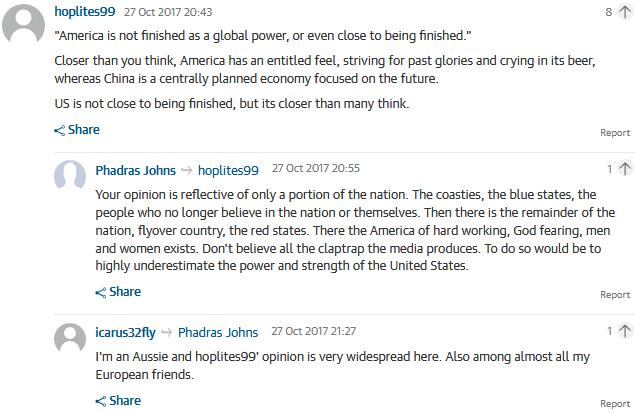
Task: Report hoplites99's comment
Action: [x=615, y=133]
